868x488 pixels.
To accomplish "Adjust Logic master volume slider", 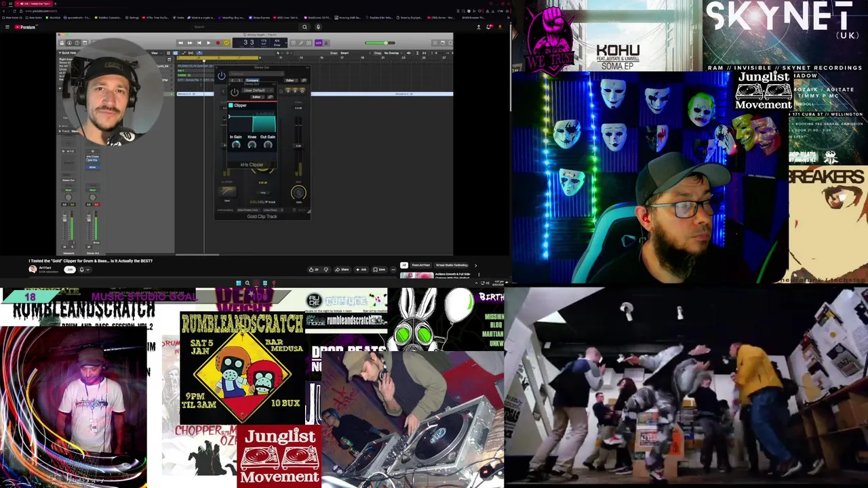I will [380, 43].
